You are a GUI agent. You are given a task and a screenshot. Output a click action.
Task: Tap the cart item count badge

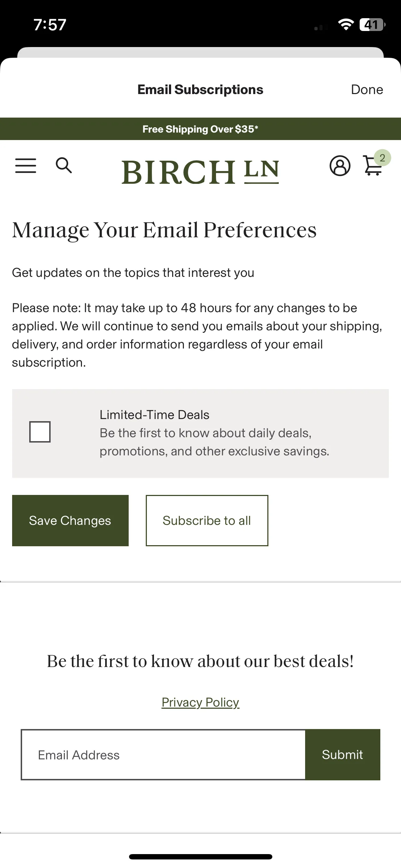pyautogui.click(x=382, y=158)
